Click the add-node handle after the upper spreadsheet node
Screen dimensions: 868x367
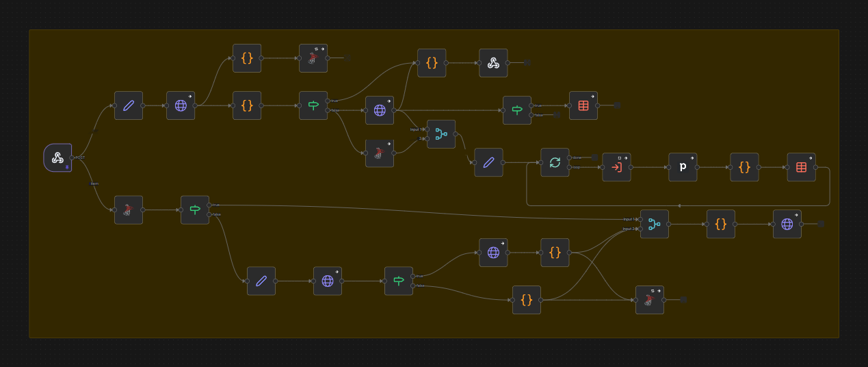click(x=617, y=105)
